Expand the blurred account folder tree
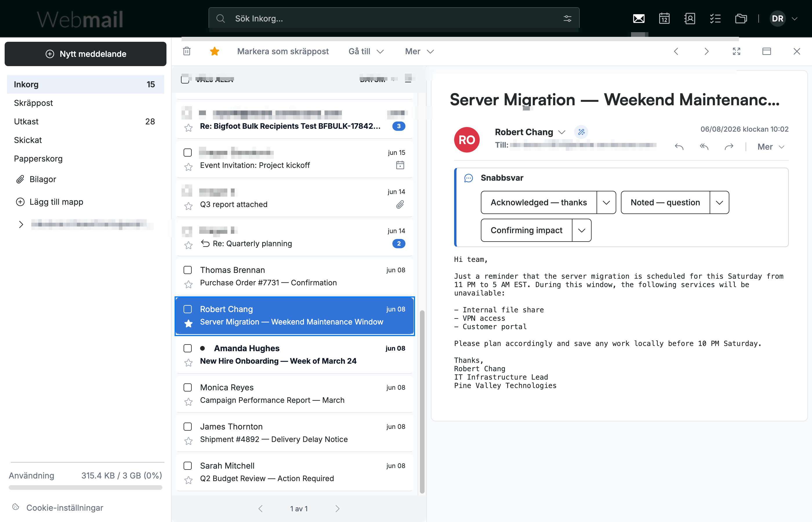The width and height of the screenshot is (812, 522). tap(21, 224)
